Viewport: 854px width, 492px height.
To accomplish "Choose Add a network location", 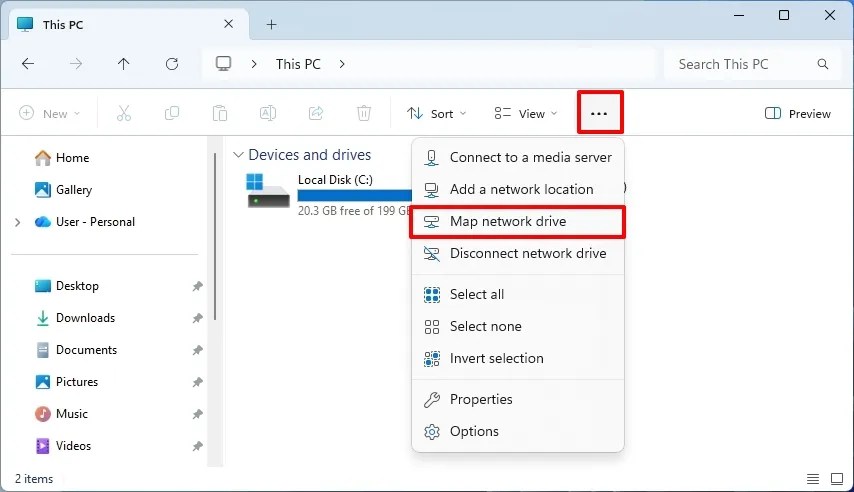I will 518,190.
